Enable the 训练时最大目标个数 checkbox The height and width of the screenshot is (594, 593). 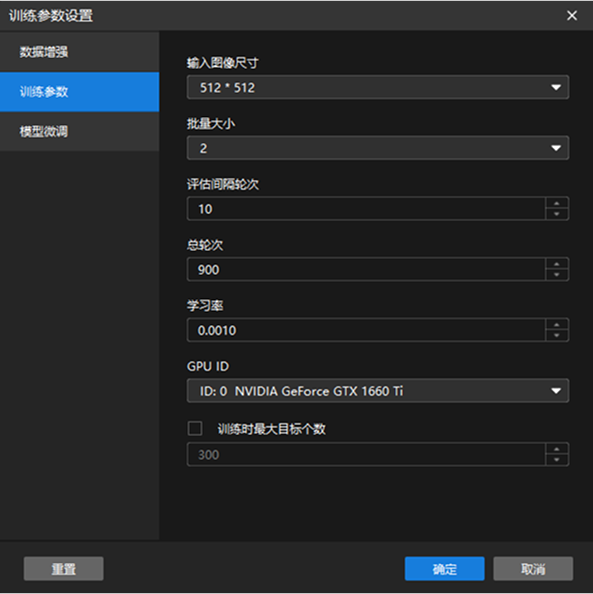195,428
